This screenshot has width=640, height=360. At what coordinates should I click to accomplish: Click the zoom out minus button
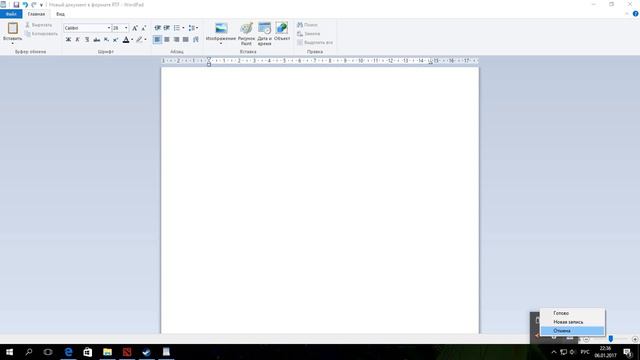pos(587,339)
